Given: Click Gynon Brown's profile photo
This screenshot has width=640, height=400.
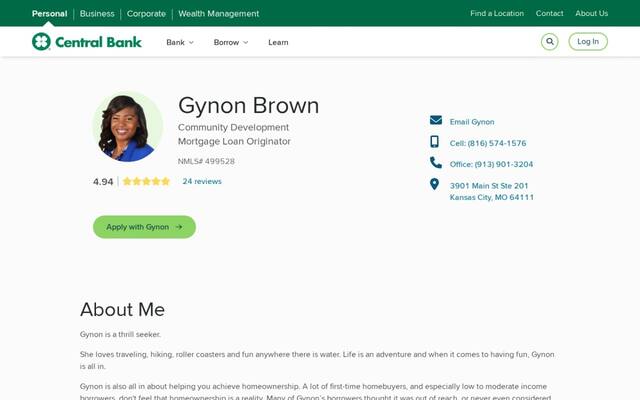Looking at the screenshot, I should [x=128, y=127].
